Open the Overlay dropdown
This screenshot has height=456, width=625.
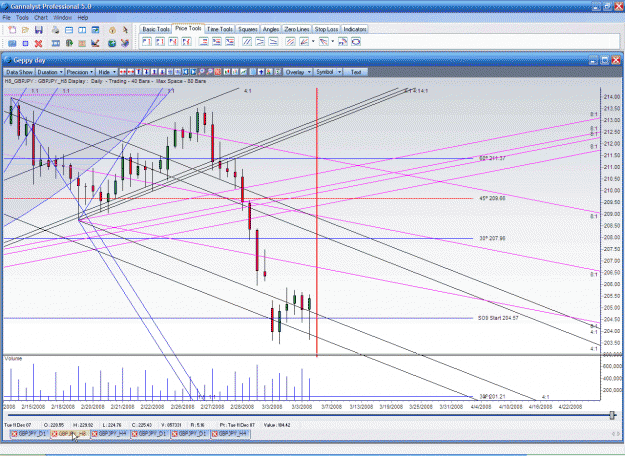tap(298, 72)
